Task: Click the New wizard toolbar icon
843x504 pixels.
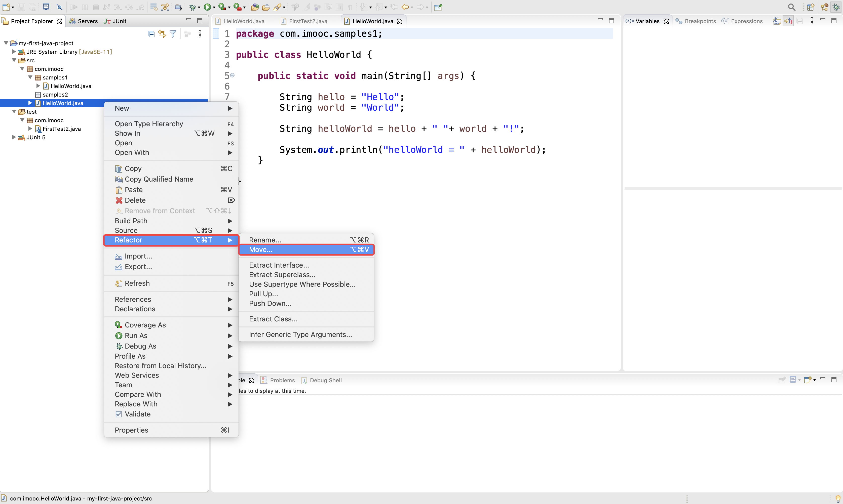Action: 7,7
